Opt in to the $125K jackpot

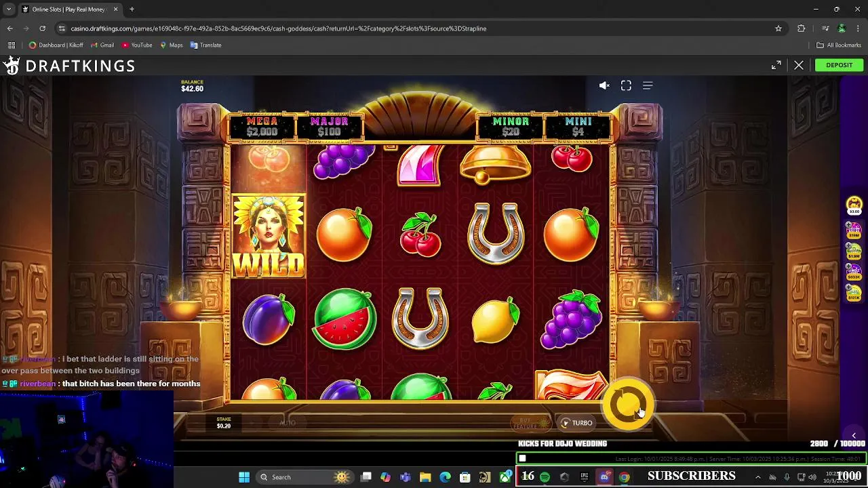click(x=853, y=293)
